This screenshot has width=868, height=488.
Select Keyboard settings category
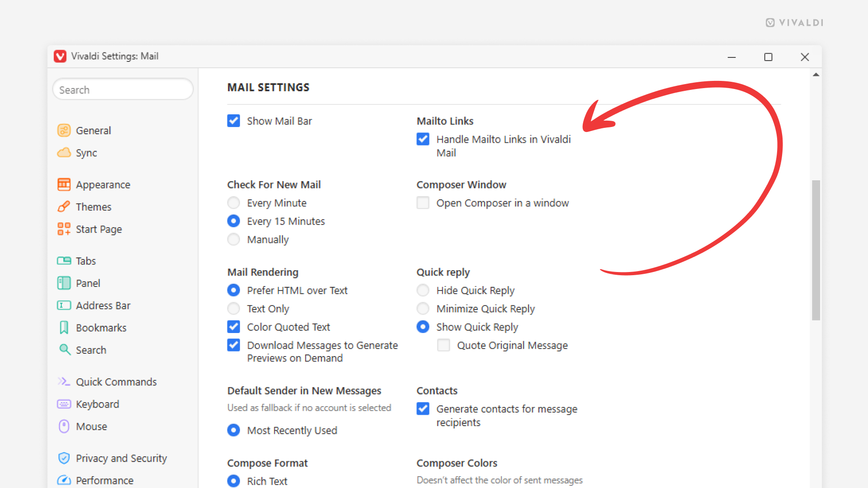coord(97,404)
